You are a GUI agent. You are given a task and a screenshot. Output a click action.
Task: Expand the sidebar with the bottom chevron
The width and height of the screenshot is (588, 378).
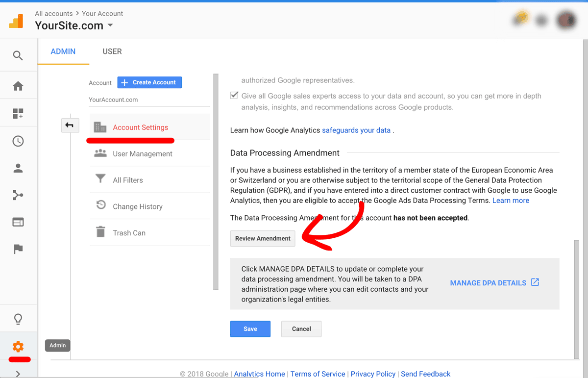pyautogui.click(x=18, y=374)
